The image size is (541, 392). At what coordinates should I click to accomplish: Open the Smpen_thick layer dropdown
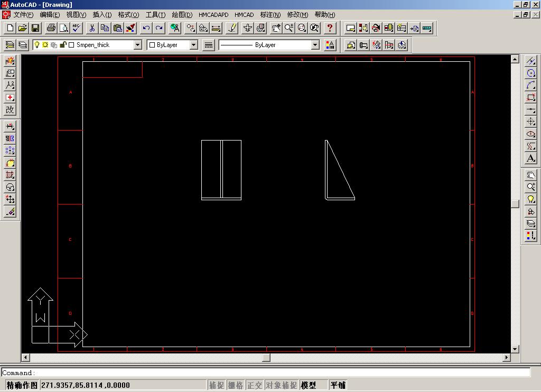click(x=136, y=45)
